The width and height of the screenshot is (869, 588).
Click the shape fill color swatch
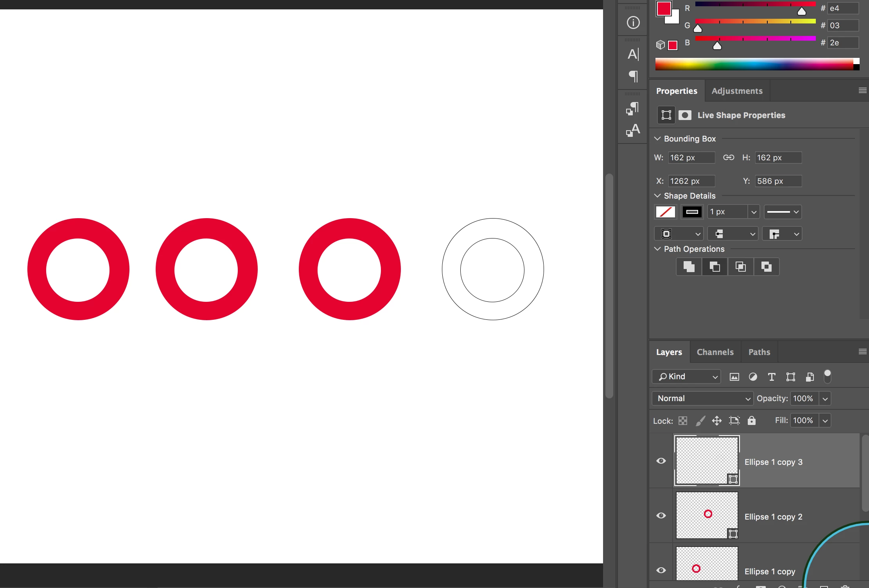point(665,212)
